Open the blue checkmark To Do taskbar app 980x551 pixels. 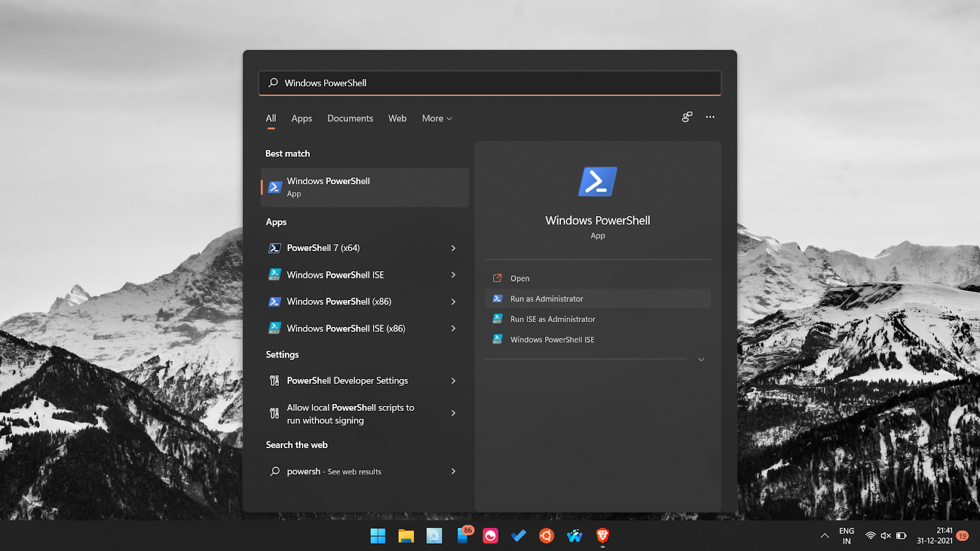tap(519, 536)
